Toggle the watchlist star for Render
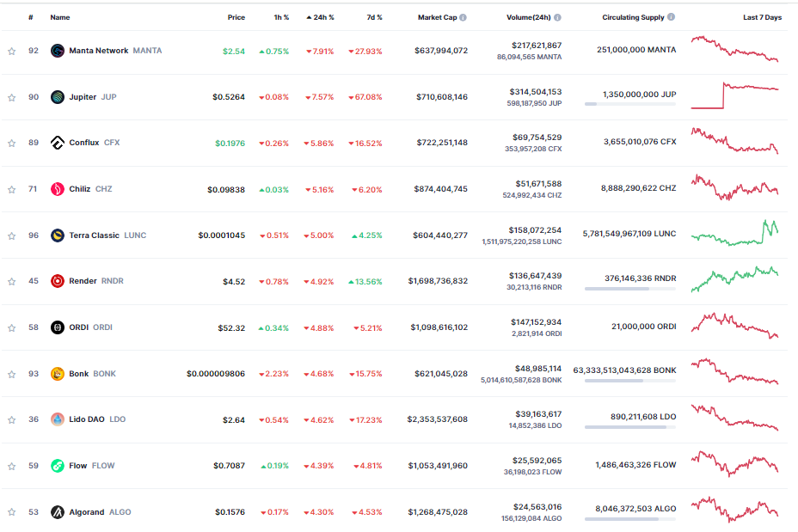The width and height of the screenshot is (798, 532). [12, 281]
